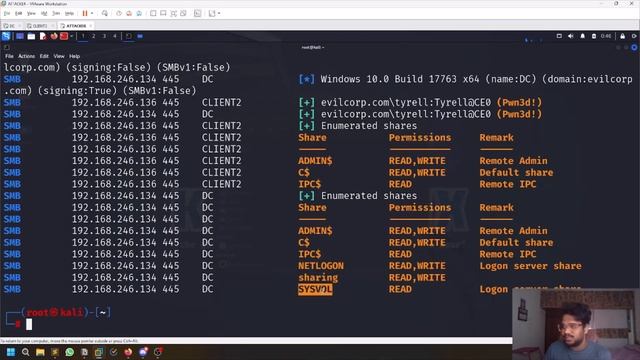Click the Windows 10.0 Build 17763 line
The image size is (640, 360).
pyautogui.click(x=465, y=79)
